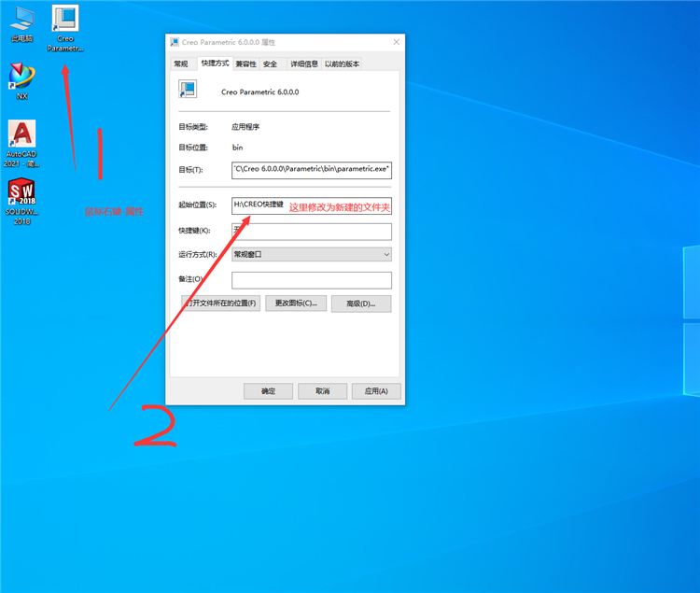
Task: Switch to the 快捷方式 tab
Action: 215,63
